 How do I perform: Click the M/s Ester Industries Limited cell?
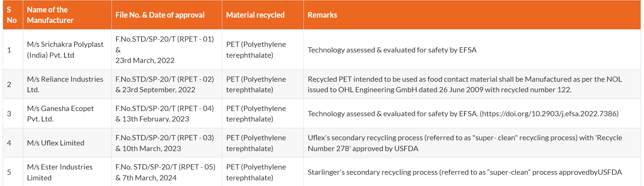60,172
